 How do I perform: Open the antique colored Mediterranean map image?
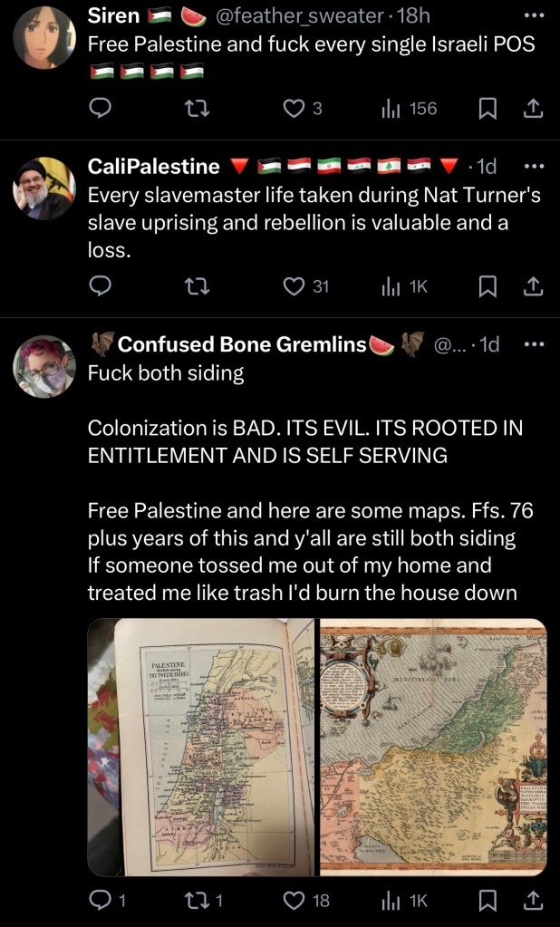coord(432,748)
